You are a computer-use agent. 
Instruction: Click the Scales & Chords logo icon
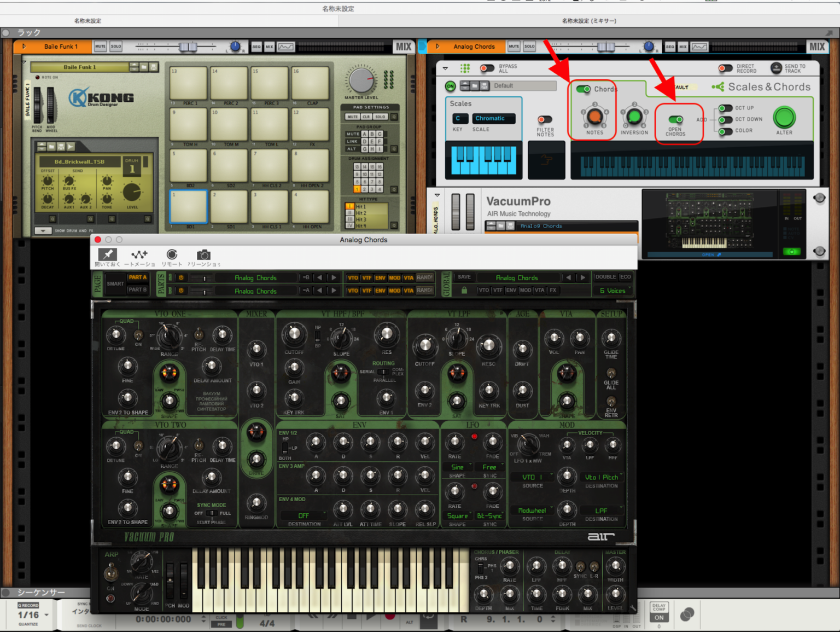pyautogui.click(x=718, y=86)
